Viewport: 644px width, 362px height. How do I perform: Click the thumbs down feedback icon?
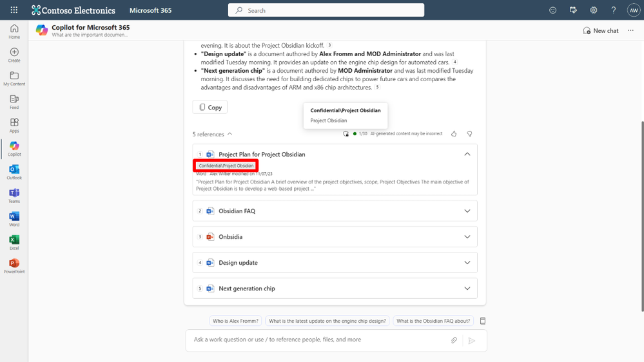click(x=469, y=134)
